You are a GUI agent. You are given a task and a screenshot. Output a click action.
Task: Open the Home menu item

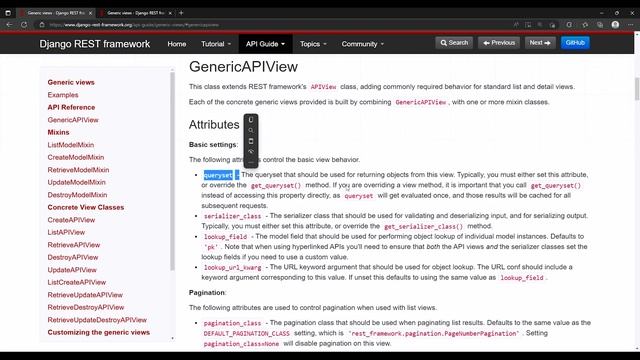pyautogui.click(x=177, y=44)
